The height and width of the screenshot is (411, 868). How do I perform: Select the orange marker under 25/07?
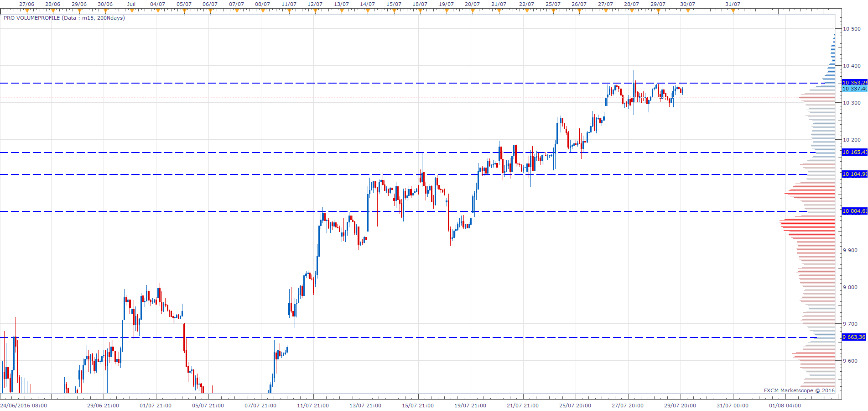click(553, 11)
